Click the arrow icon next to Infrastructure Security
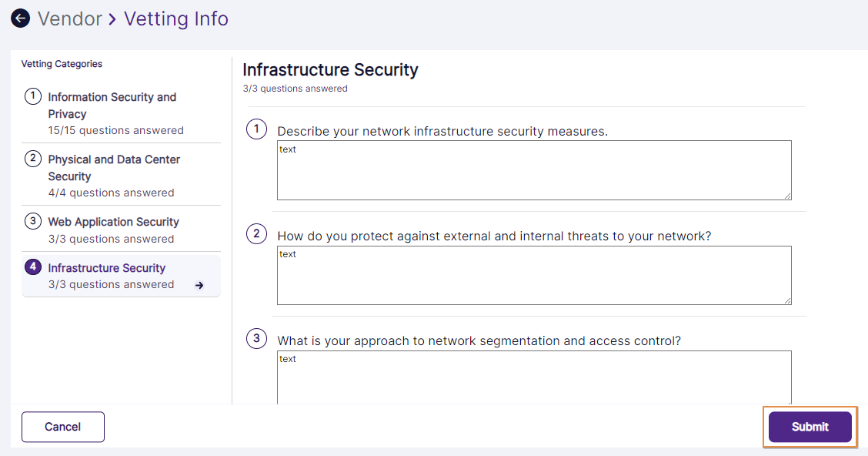This screenshot has width=868, height=456. (x=199, y=284)
